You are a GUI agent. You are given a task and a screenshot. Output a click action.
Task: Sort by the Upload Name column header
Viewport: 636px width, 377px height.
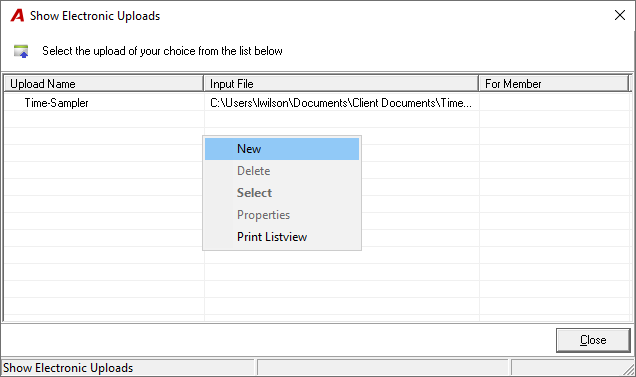pyautogui.click(x=103, y=84)
